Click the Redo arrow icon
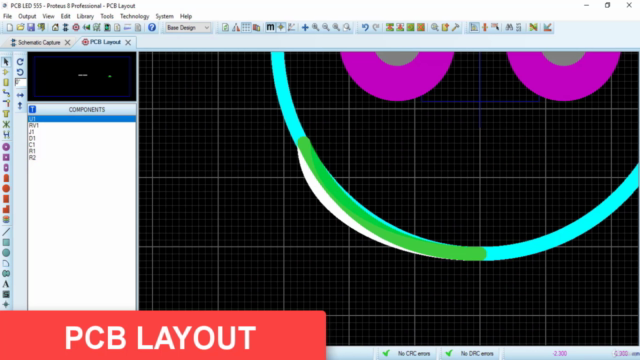This screenshot has width=640, height=360. [376, 27]
